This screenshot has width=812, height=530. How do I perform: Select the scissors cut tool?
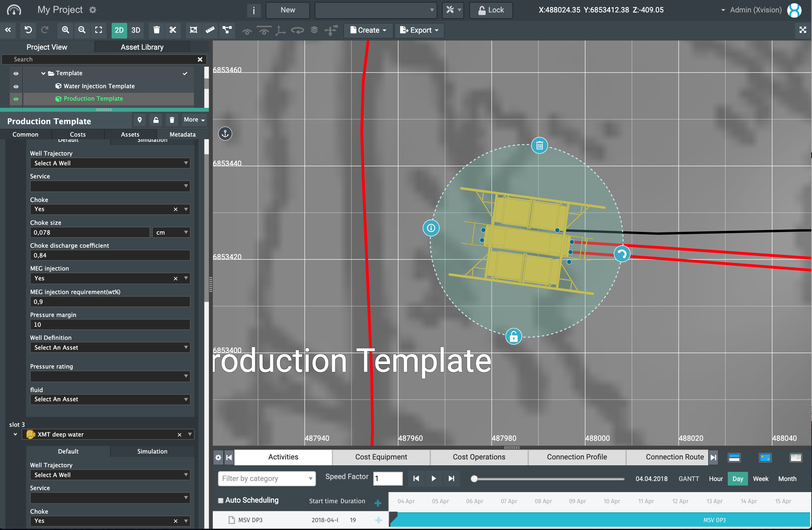coord(173,30)
